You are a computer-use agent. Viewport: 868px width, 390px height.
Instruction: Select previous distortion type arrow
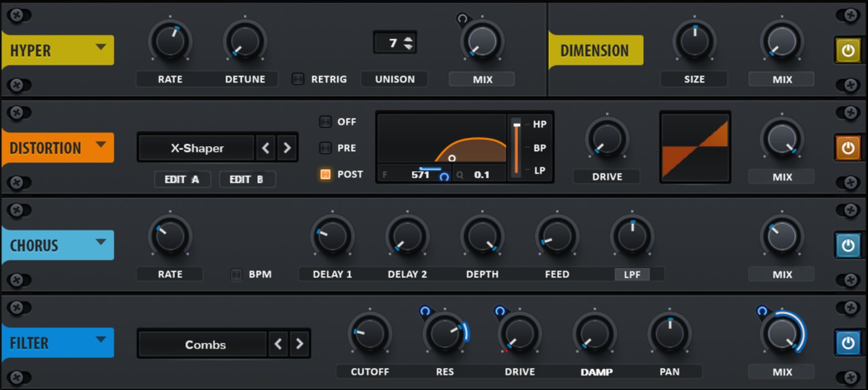[x=265, y=148]
